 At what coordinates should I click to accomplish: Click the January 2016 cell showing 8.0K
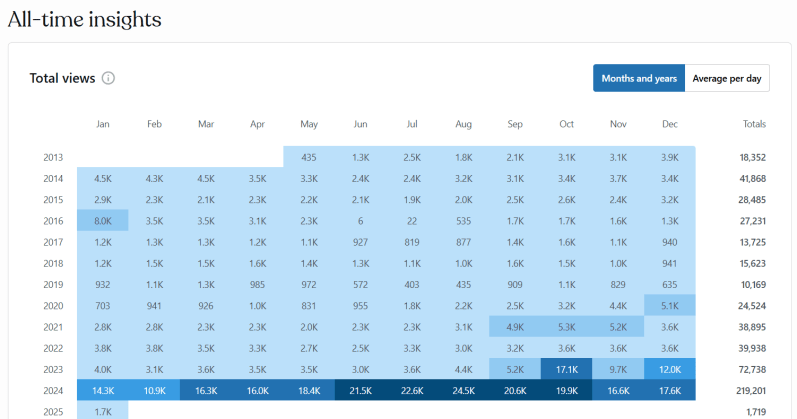point(103,220)
